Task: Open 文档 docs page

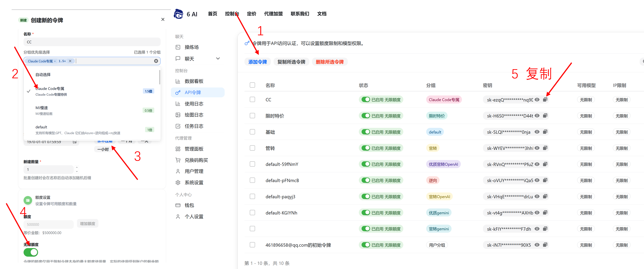Action: click(x=322, y=14)
